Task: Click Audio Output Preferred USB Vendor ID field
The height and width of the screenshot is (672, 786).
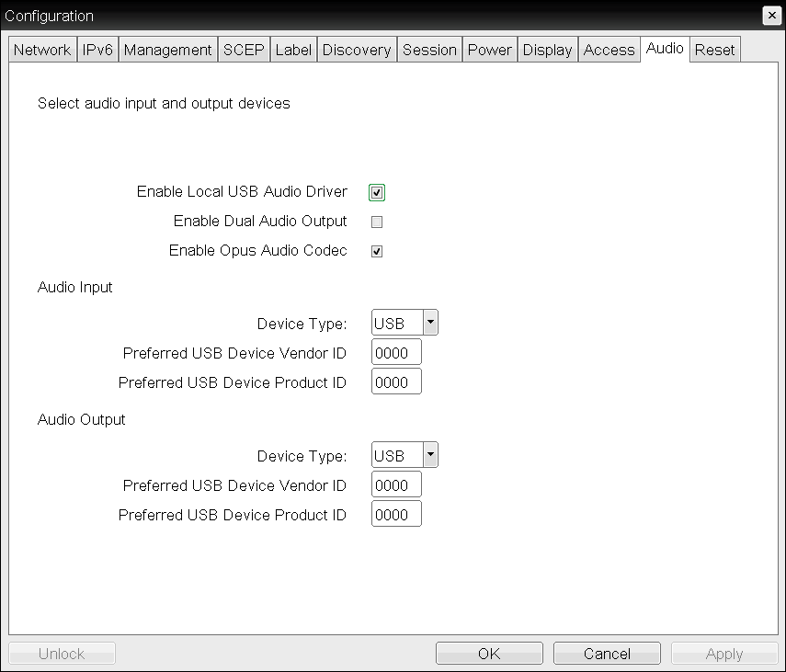Action: (x=396, y=484)
